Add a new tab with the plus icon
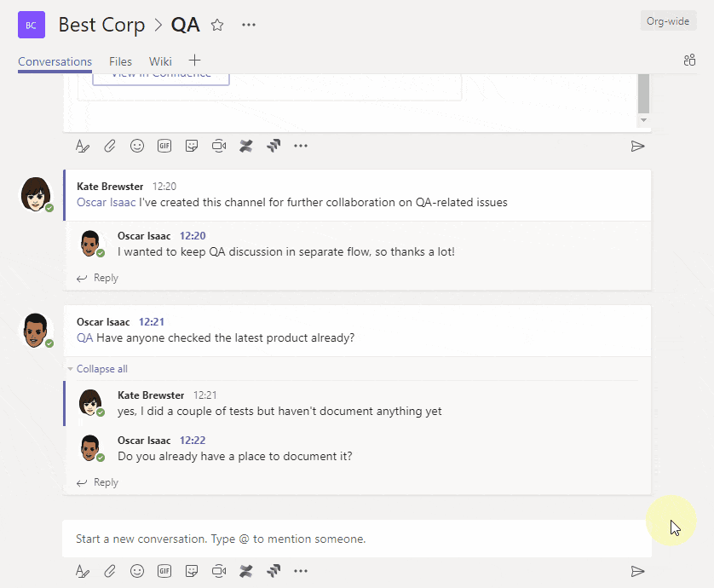The height and width of the screenshot is (588, 714). pos(194,61)
